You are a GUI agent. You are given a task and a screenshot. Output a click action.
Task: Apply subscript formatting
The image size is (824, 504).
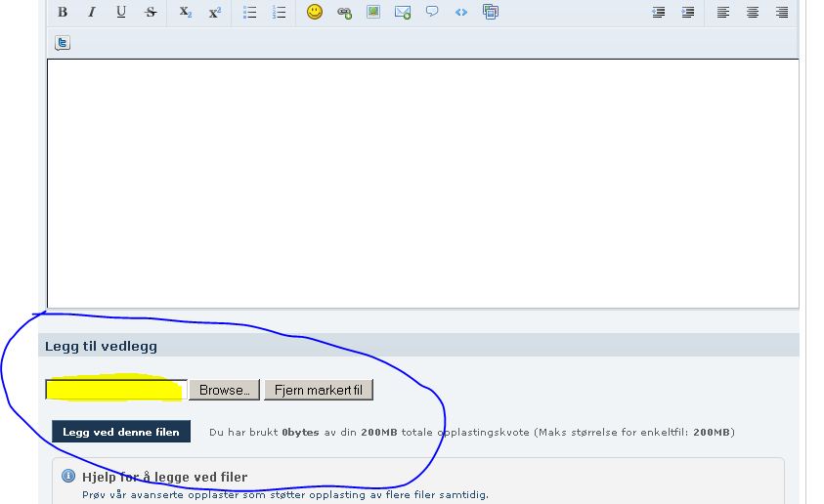coord(186,12)
